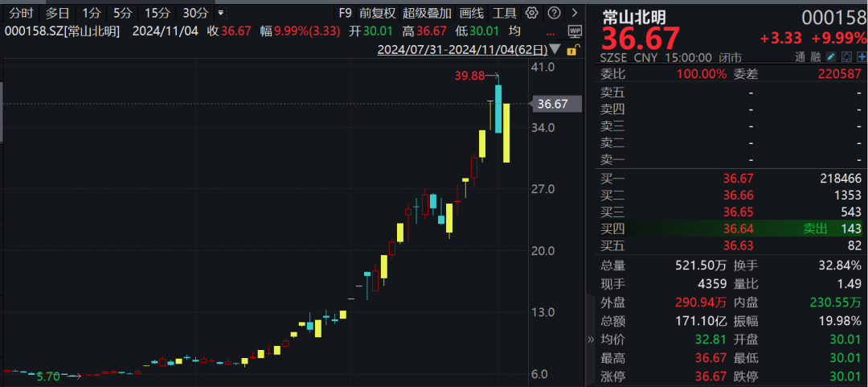Click the 买二 price 36.66
The width and height of the screenshot is (868, 387).
coord(738,195)
